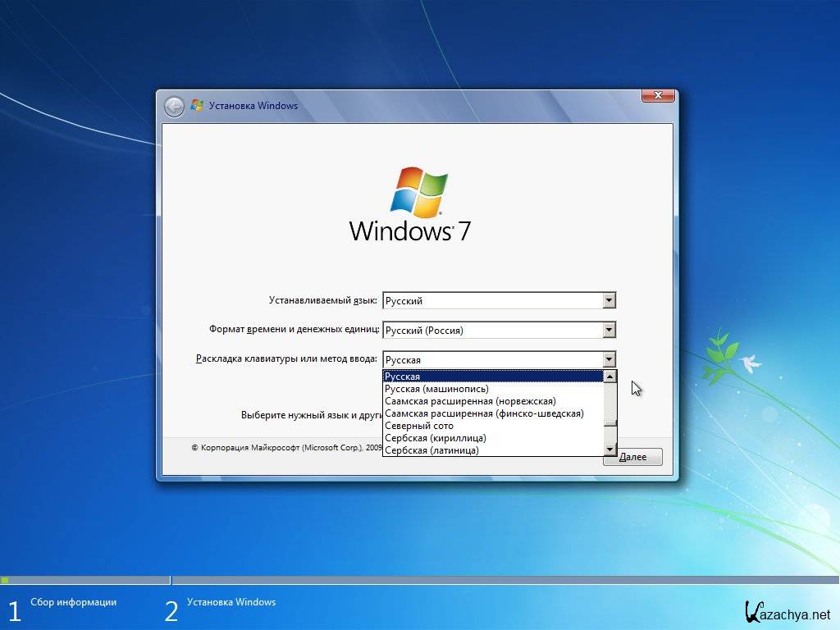Collapse the Раскладка клавиатуры dropdown arrow

609,359
